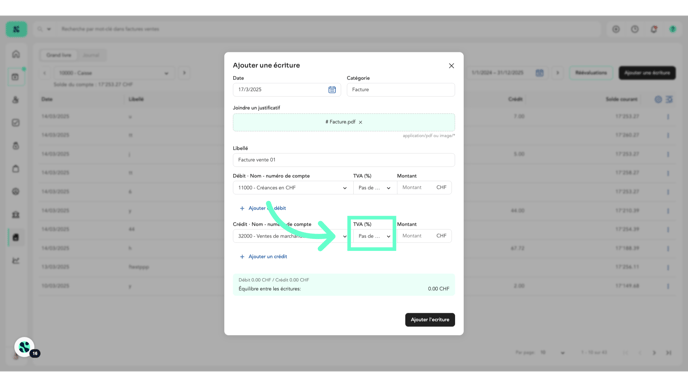Click the Débit Montant input field
This screenshot has width=688, height=387.
coord(424,188)
